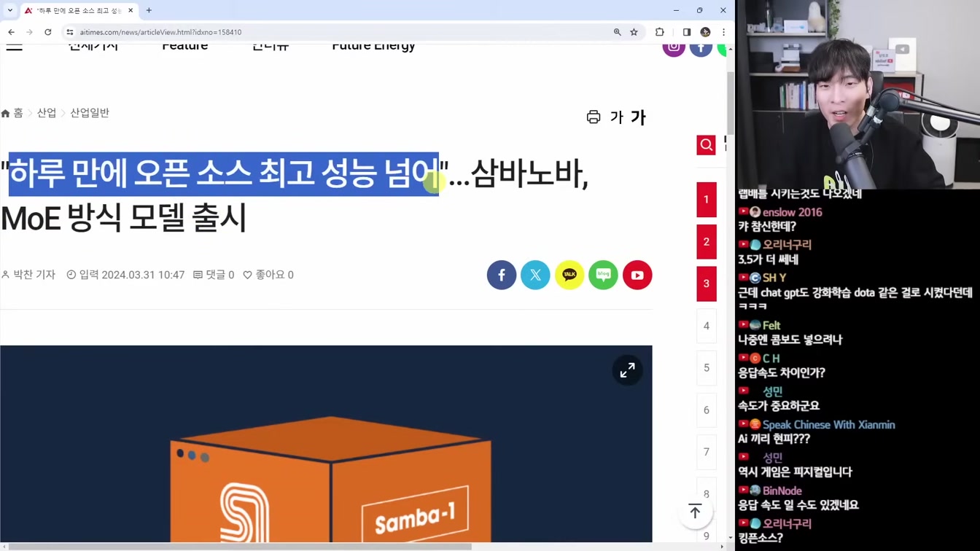This screenshot has width=980, height=551.
Task: Open the 인터뷰 menu item
Action: point(271,47)
